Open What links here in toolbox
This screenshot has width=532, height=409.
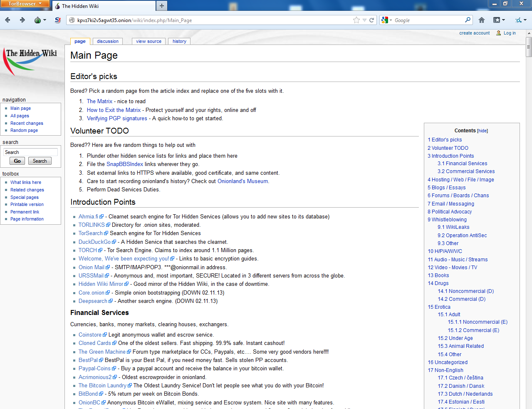tap(26, 182)
